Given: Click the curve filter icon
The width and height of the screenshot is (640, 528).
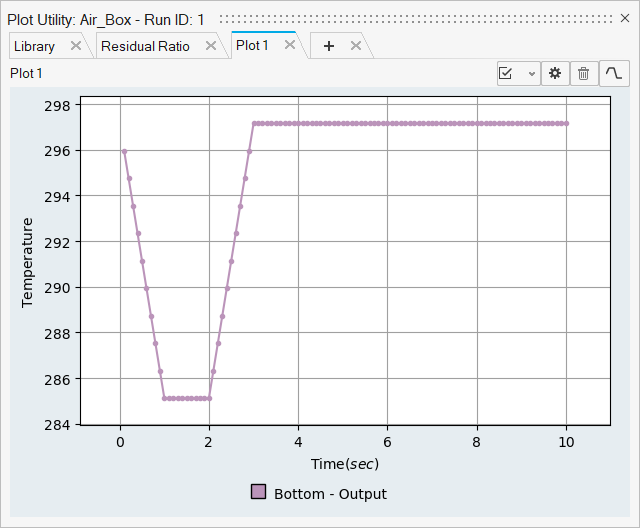Looking at the screenshot, I should tap(613, 73).
